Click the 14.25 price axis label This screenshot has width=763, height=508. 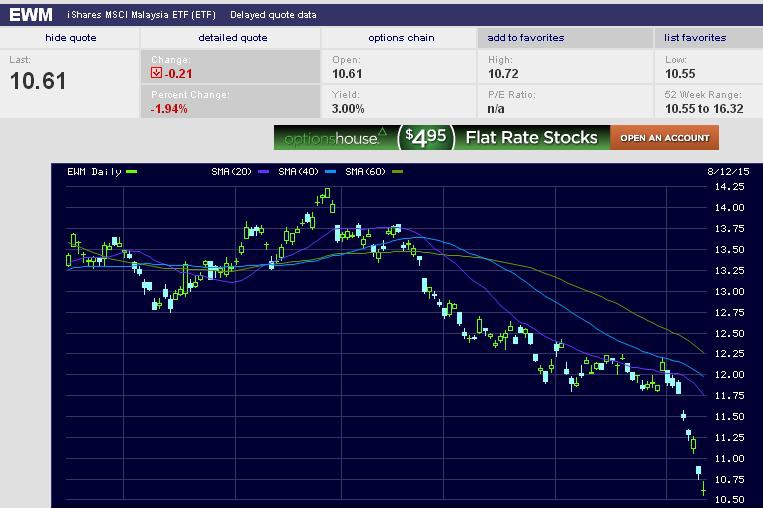729,187
